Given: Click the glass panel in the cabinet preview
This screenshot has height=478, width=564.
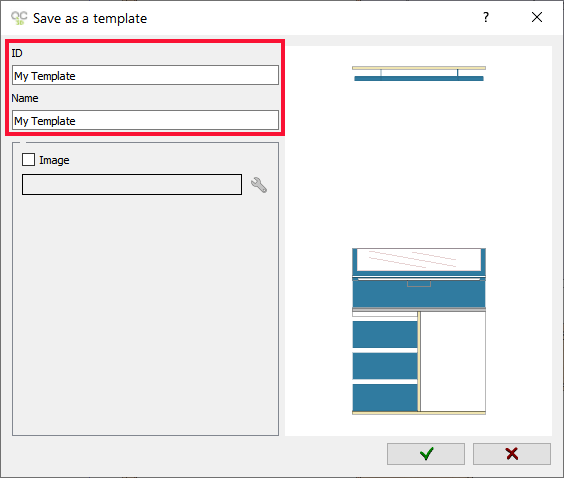Looking at the screenshot, I should tap(419, 259).
